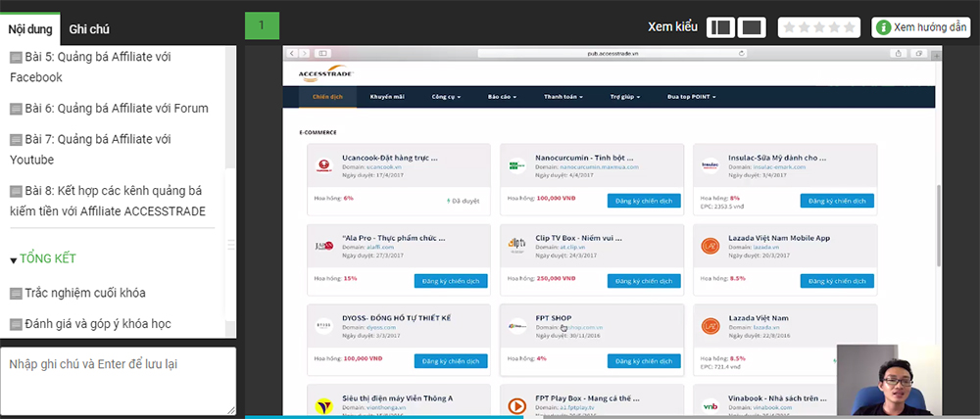Screen dimensions: 980x419
Task: Open Xem hướng dẫn guide button
Action: tap(922, 27)
